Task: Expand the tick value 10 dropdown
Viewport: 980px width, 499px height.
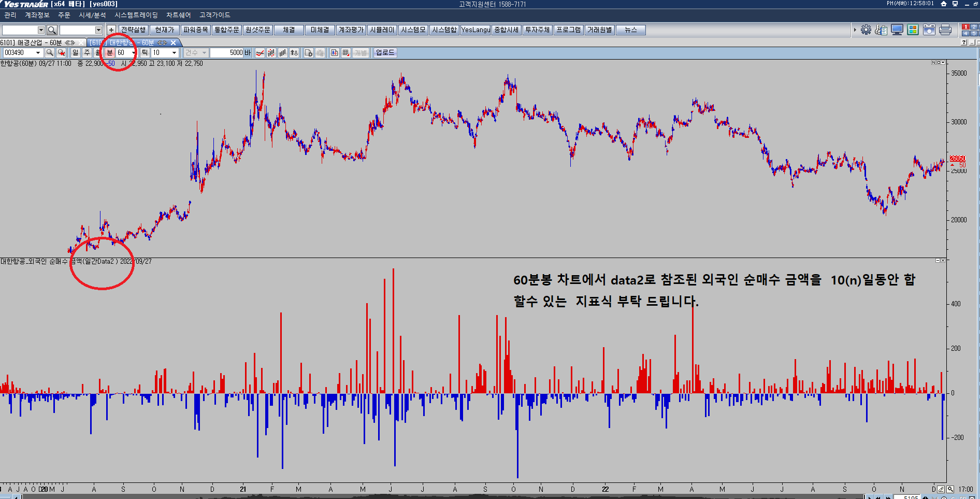Action: [174, 53]
